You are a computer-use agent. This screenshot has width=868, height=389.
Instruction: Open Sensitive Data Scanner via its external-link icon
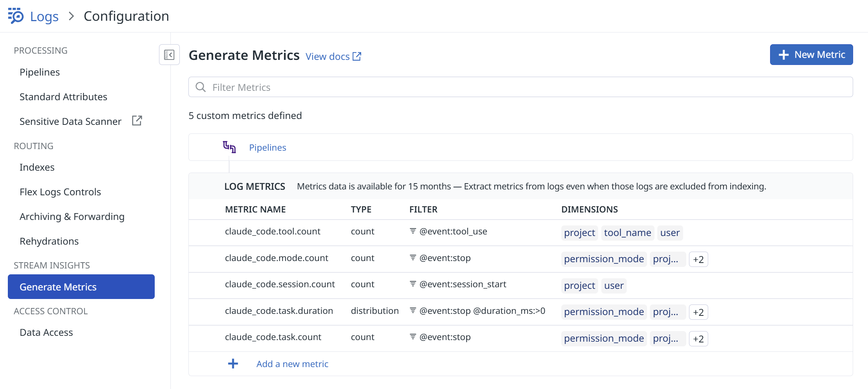click(137, 121)
